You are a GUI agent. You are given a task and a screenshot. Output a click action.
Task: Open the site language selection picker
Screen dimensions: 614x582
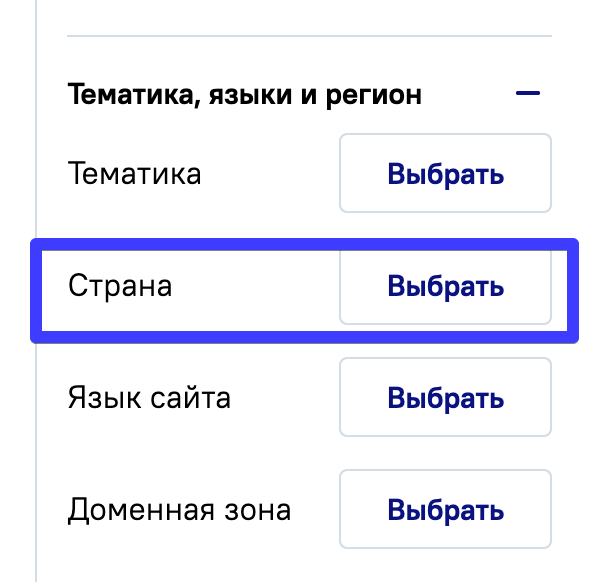(445, 398)
